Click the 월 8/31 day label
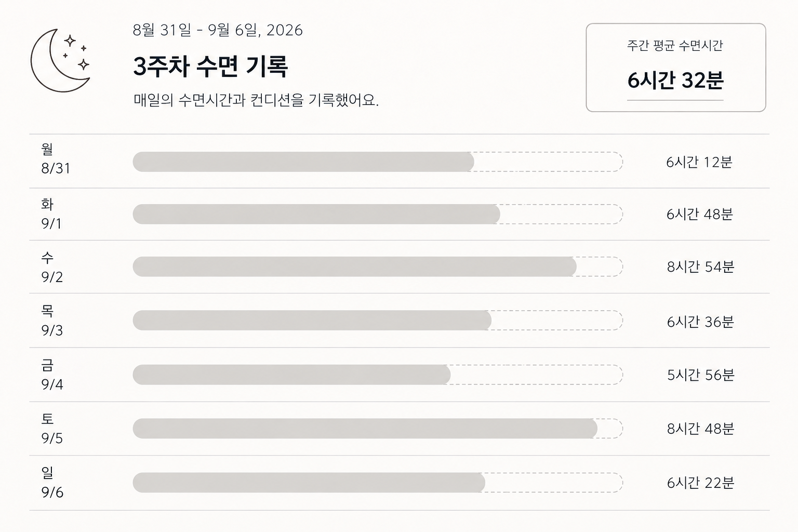The width and height of the screenshot is (798, 532). tap(56, 159)
